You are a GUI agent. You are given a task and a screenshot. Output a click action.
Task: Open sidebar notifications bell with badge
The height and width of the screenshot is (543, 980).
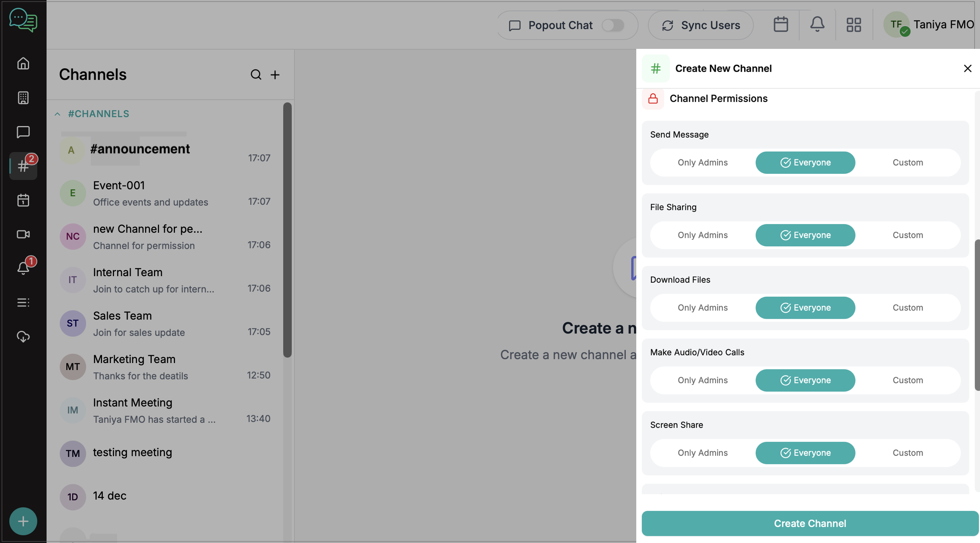[x=23, y=268]
